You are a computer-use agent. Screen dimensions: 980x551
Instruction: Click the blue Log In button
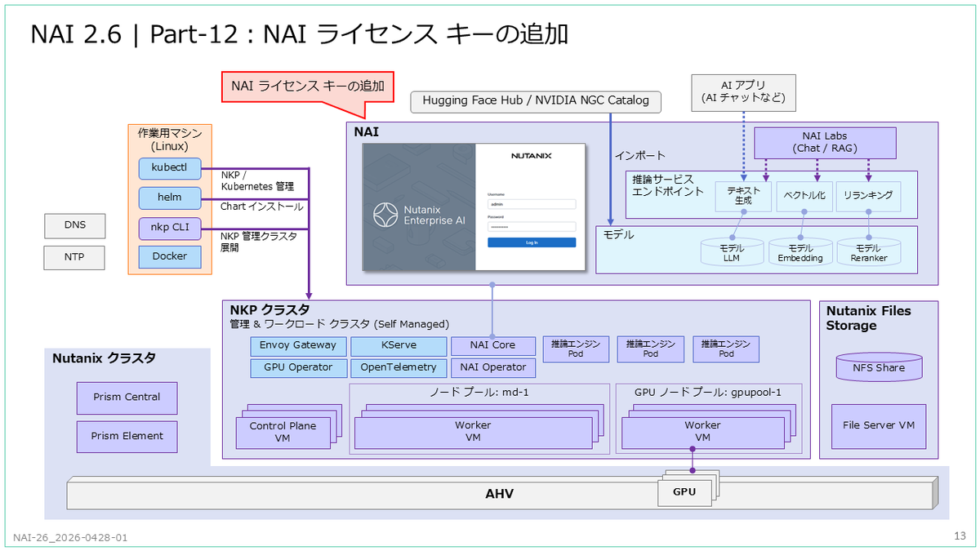point(532,242)
